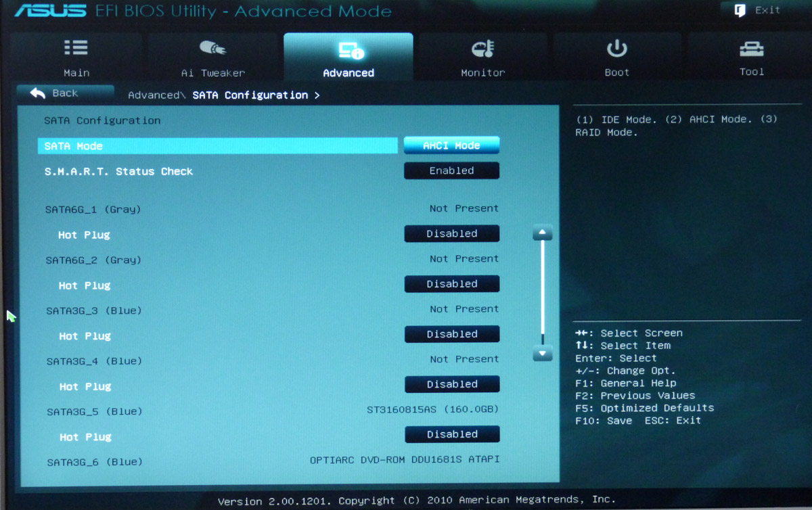Viewport: 812px width, 510px height.
Task: Click the SATA6G_2 (Gray) label
Action: [93, 260]
